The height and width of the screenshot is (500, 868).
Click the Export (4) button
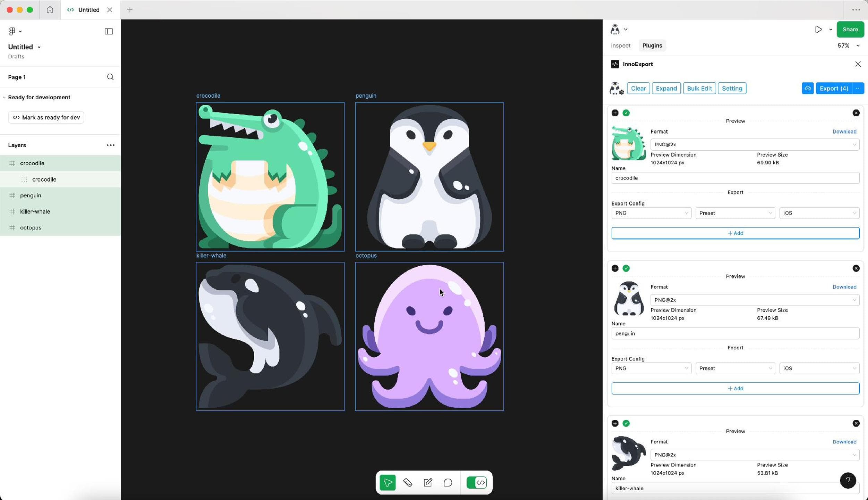pos(834,88)
